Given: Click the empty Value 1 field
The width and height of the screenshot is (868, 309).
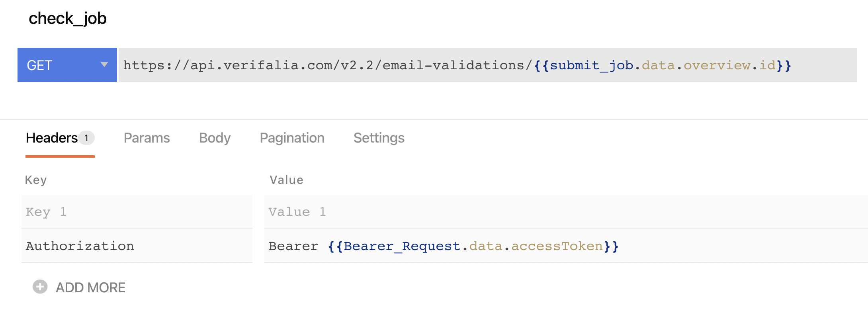Looking at the screenshot, I should [x=565, y=212].
